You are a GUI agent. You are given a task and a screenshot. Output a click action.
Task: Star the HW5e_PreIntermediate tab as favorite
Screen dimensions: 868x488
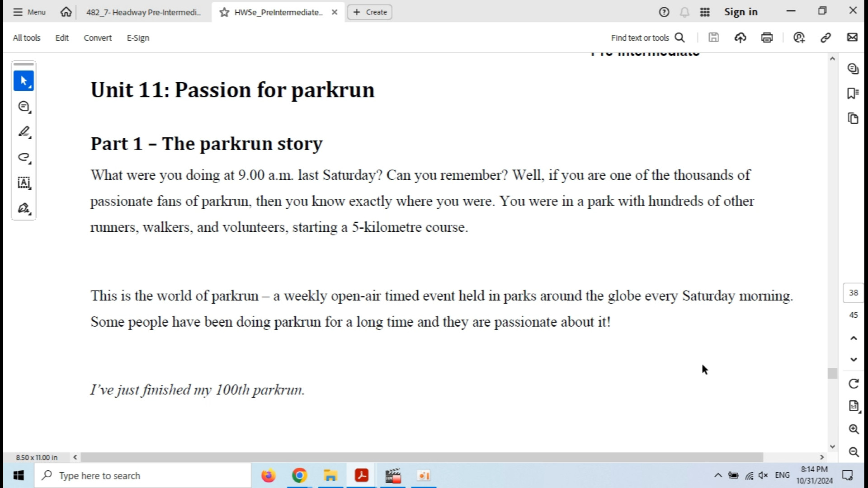click(224, 12)
